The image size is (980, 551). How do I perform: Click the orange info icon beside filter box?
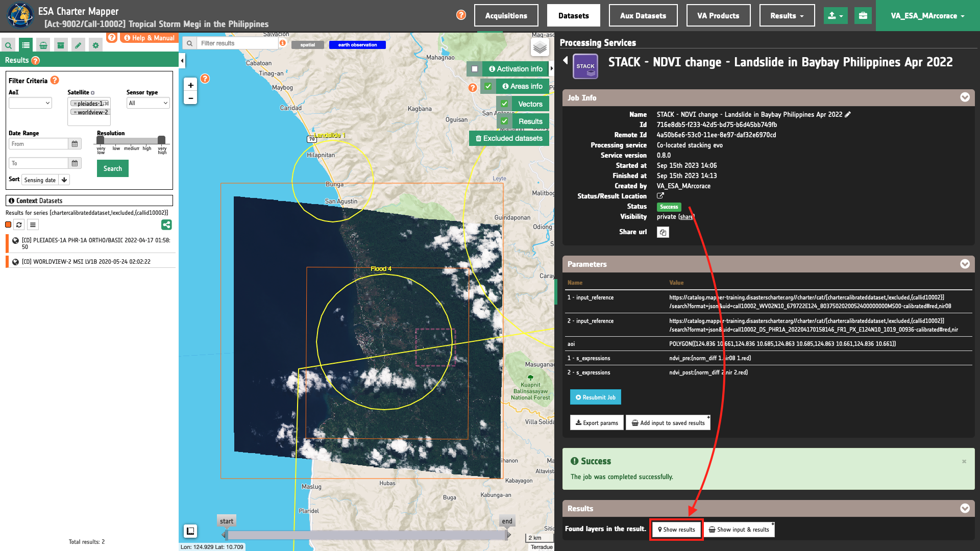pos(283,43)
